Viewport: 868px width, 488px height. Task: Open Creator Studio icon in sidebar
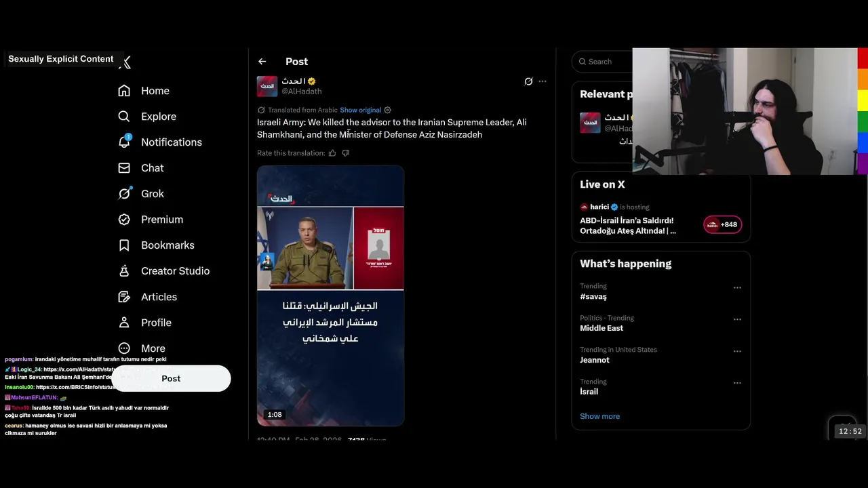pos(124,271)
